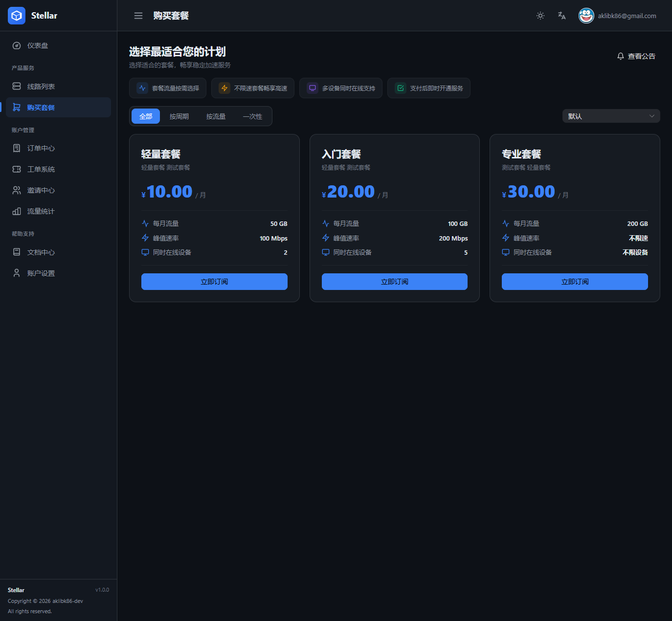Click the 100 Mbps speed value
The height and width of the screenshot is (621, 672).
[273, 238]
